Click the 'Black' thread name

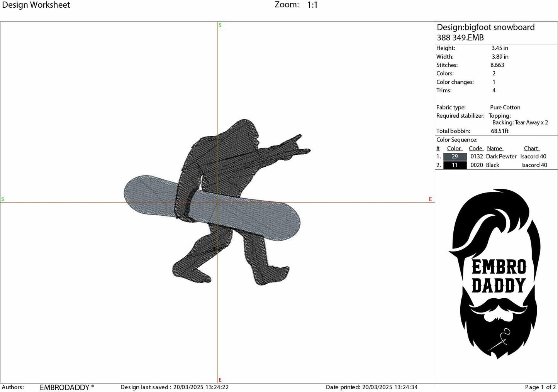[493, 165]
